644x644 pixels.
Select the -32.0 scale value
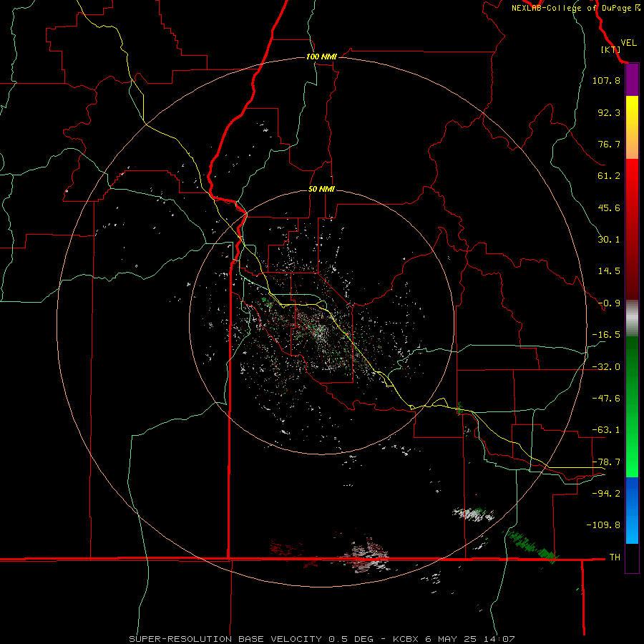(606, 367)
